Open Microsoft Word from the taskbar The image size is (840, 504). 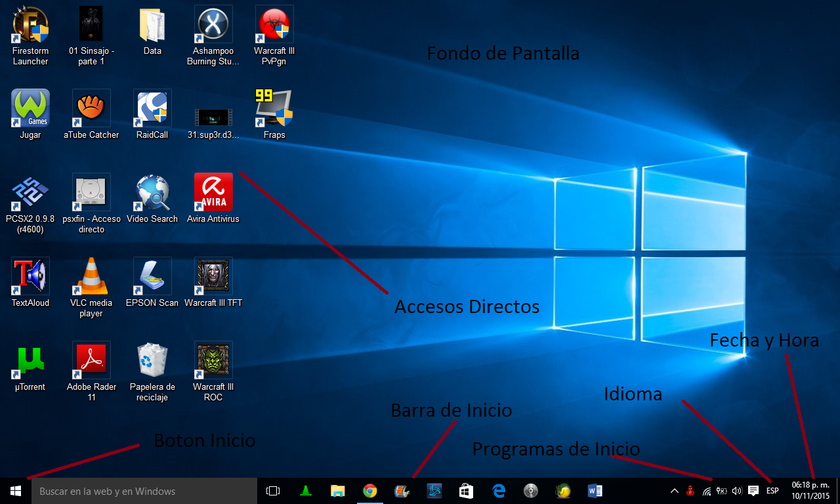tap(595, 491)
